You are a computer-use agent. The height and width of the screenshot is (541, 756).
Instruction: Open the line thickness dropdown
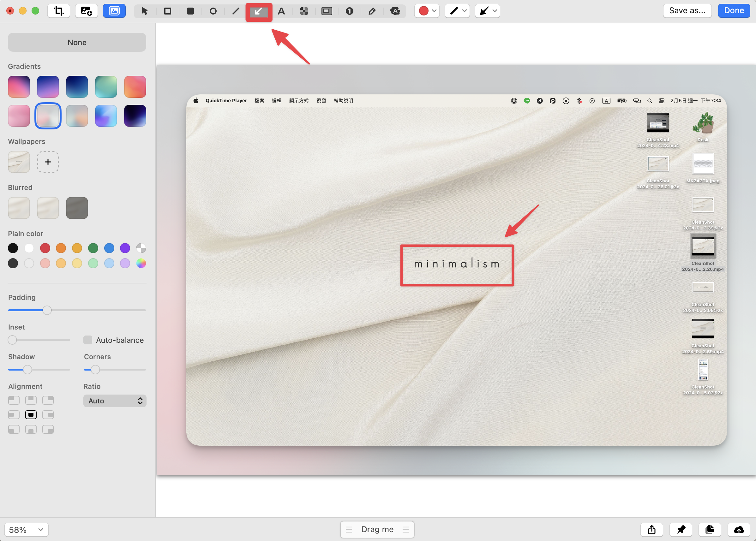(457, 11)
